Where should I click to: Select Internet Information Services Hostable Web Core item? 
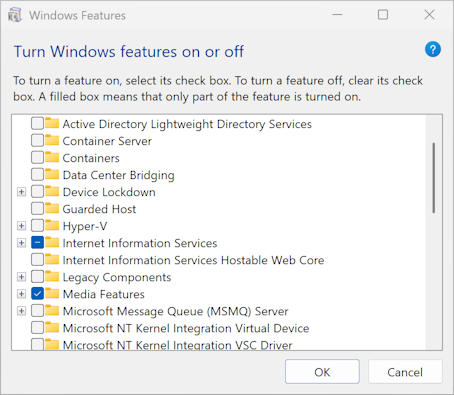tap(193, 260)
